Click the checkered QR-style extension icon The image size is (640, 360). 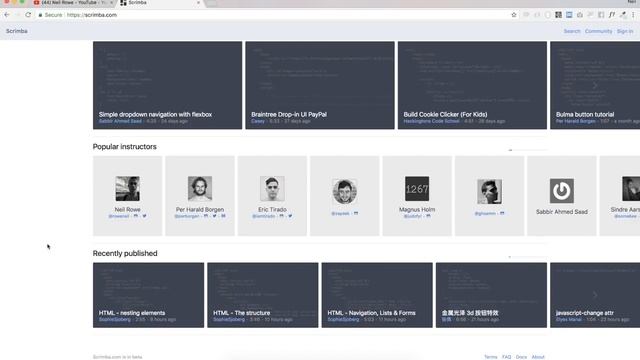[x=558, y=15]
